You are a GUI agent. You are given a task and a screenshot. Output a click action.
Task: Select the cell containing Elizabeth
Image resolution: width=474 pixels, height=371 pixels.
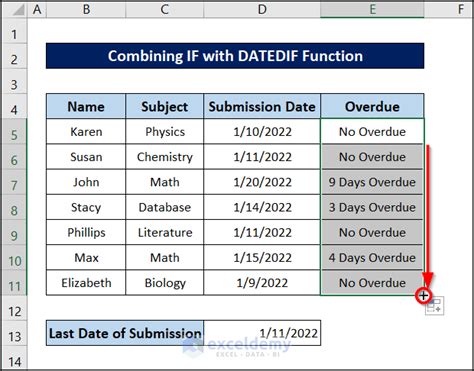coord(86,283)
